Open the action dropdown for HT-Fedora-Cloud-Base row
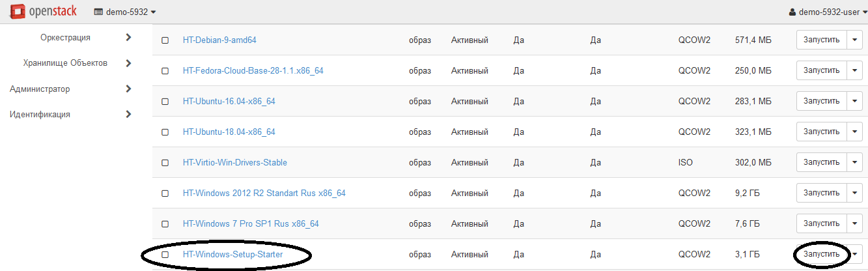The height and width of the screenshot is (271, 868). click(x=854, y=70)
